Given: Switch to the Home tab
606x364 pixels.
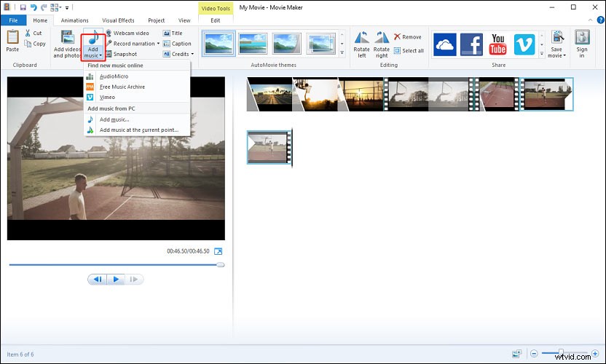Looking at the screenshot, I should (x=40, y=20).
